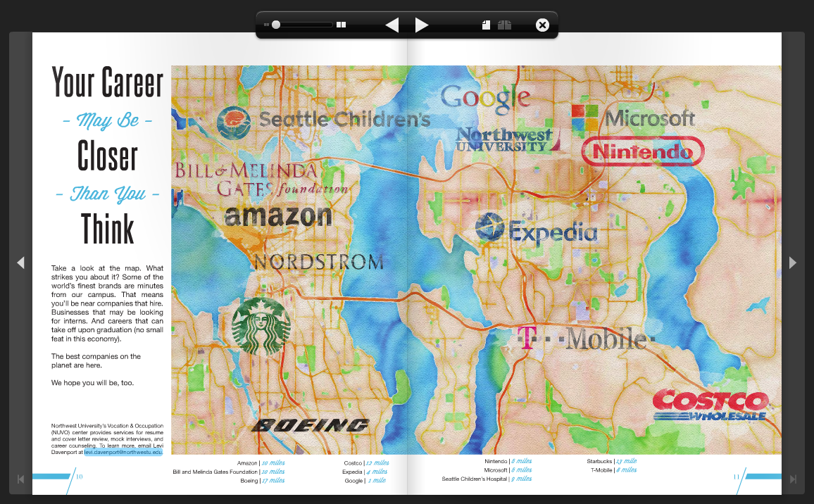
Task: Jump to last page using the bottom-right corner icon
Action: (794, 479)
